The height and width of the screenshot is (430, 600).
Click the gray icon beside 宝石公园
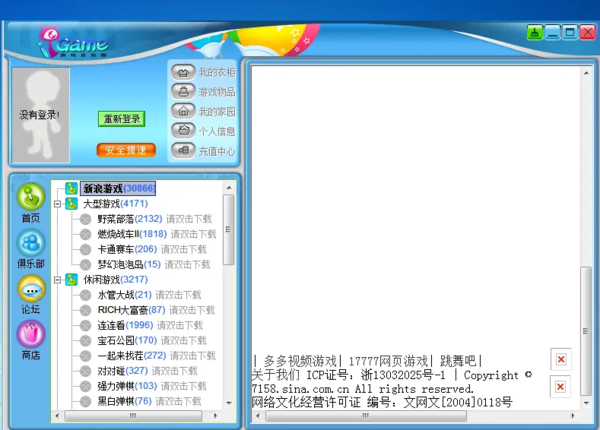tap(85, 340)
